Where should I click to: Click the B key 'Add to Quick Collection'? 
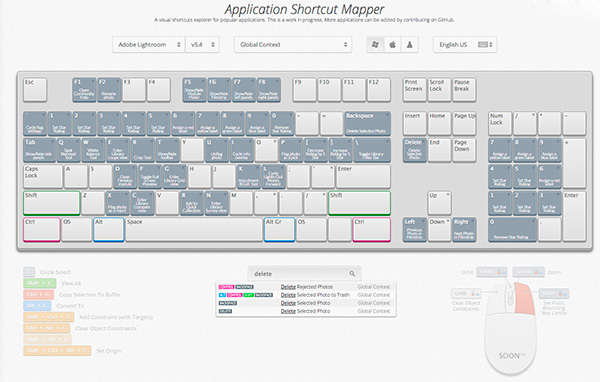[x=191, y=203]
